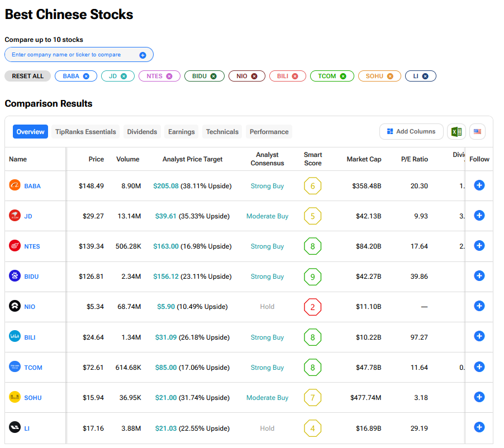Sort table by Smart Score header

312,159
